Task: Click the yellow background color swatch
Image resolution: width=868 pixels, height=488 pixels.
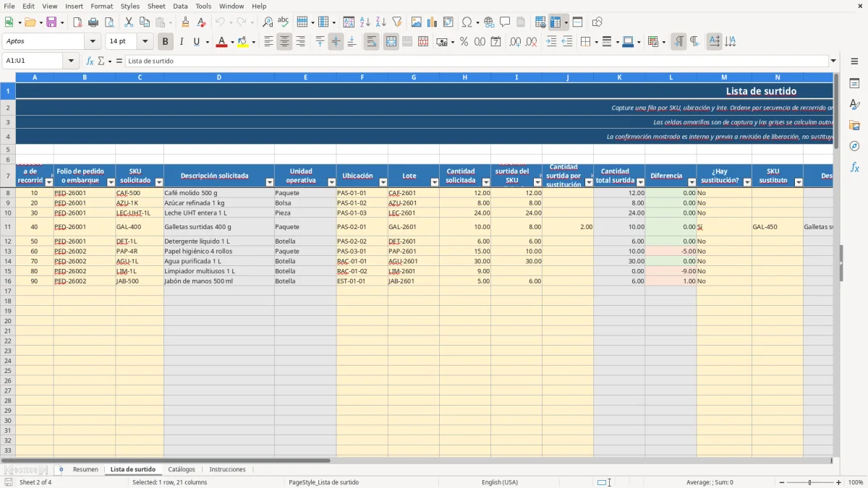Action: [x=243, y=42]
